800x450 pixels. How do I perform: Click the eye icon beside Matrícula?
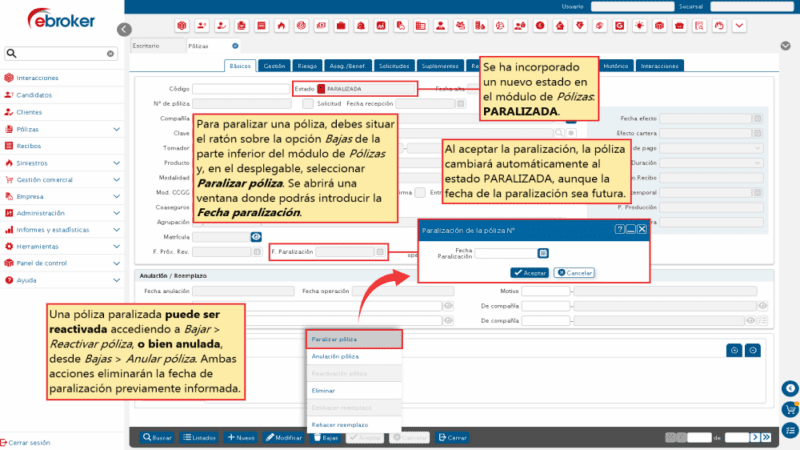[256, 237]
